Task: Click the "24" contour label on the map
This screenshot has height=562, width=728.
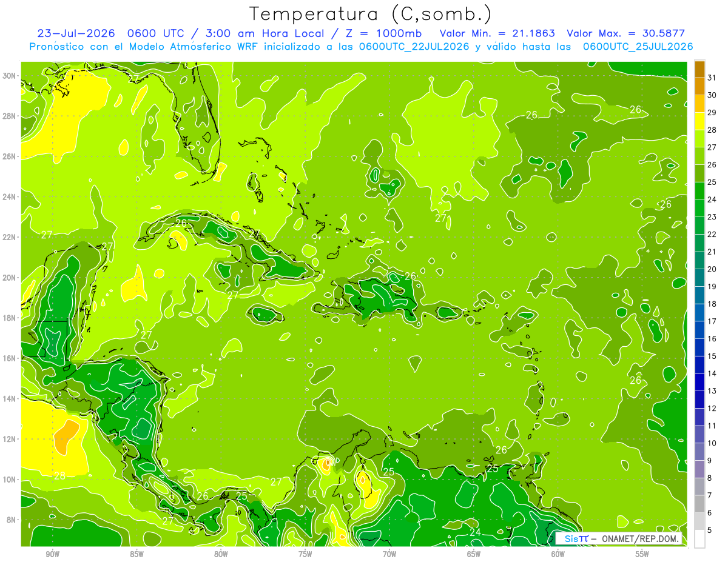Action: tap(476, 532)
